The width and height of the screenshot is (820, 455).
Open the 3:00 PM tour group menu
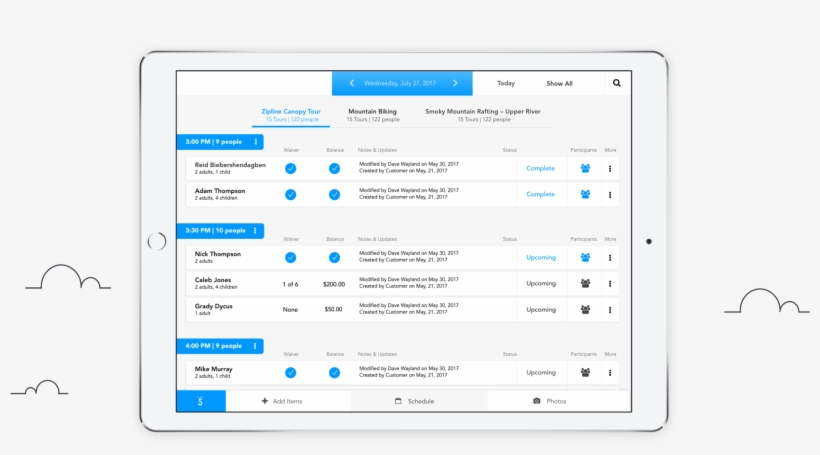tap(256, 142)
